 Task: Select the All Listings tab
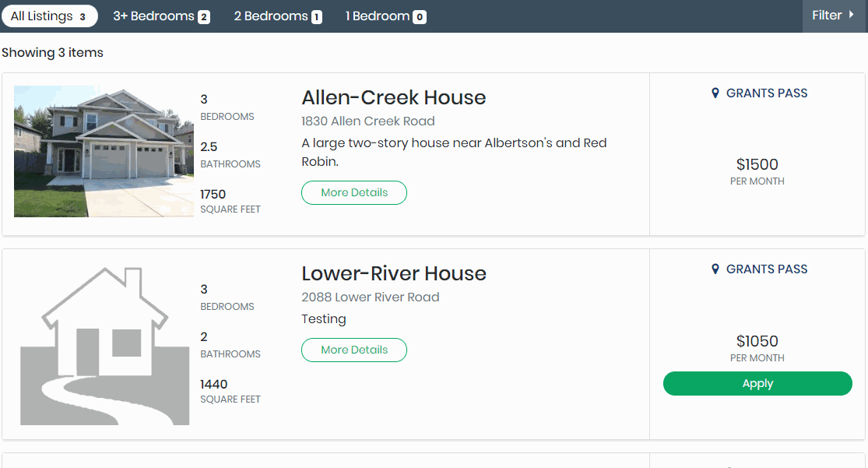(49, 16)
